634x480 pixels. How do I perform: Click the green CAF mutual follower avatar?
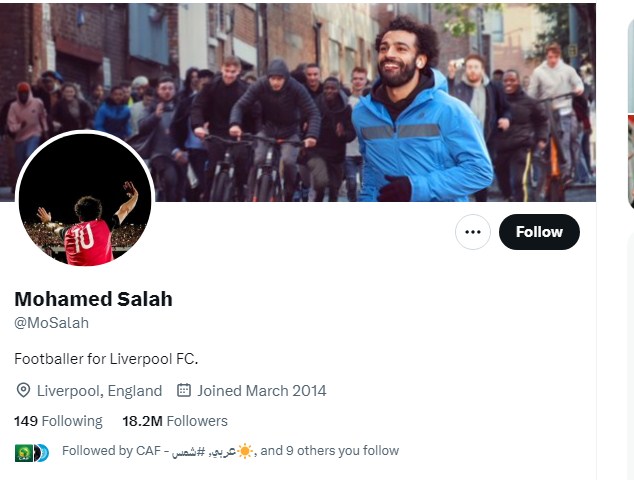22,452
